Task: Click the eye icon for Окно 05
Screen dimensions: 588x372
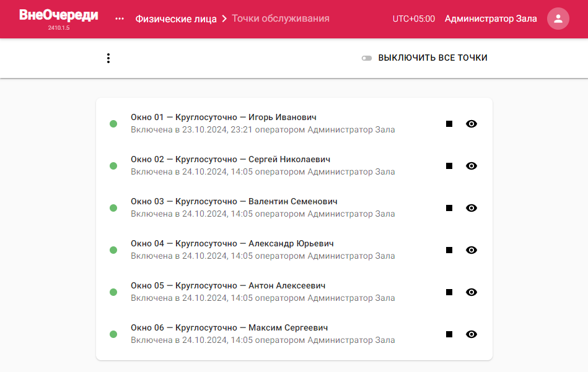Action: click(472, 292)
